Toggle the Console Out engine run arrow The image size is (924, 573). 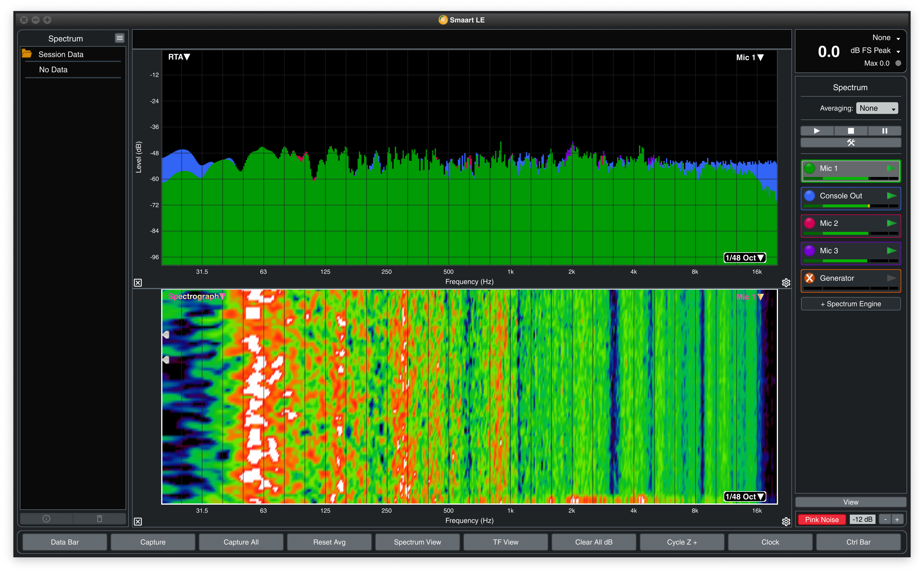coord(891,196)
